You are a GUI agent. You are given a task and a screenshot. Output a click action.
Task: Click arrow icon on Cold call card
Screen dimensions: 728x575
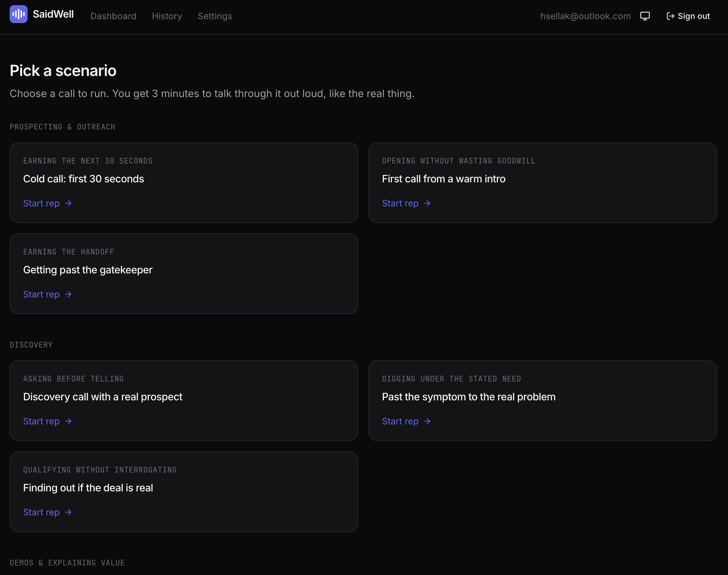68,203
